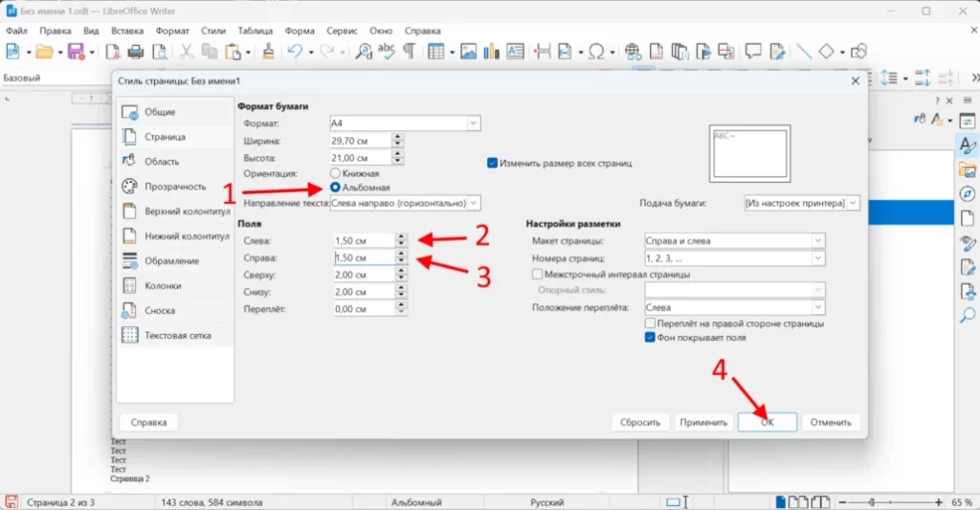Viewport: 980px width, 510px height.
Task: Switch to the Колонки tab
Action: (175, 286)
